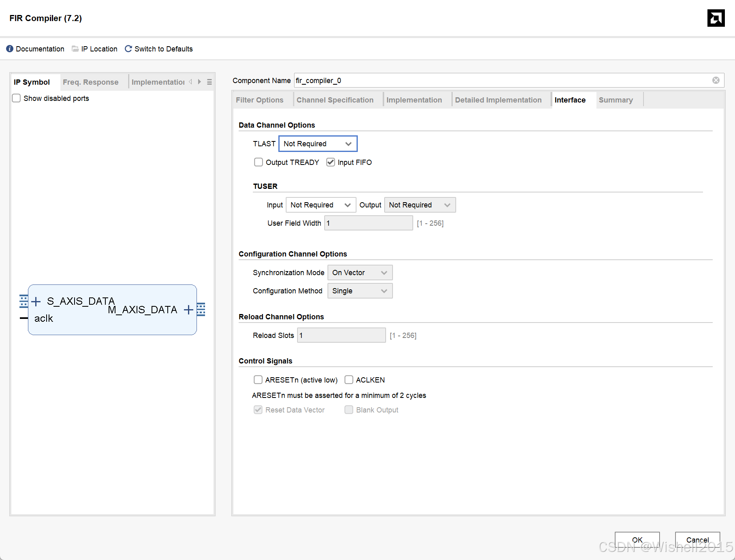Click the S_AXIS_DATA bus port icon
Screen dimensions: 735x560
(x=24, y=301)
